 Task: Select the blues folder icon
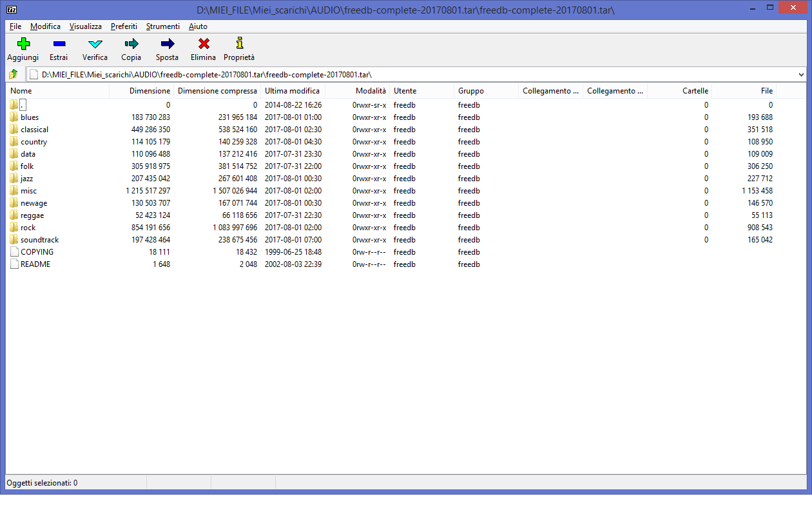point(14,117)
